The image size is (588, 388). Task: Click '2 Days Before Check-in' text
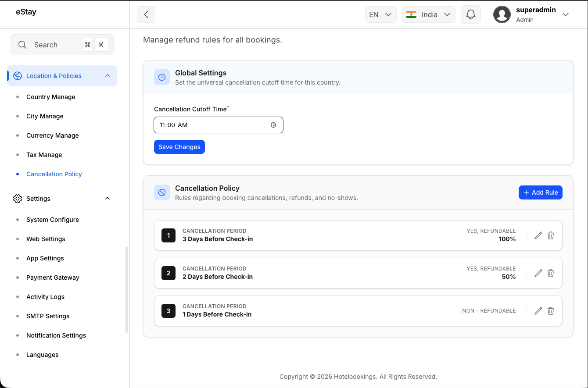point(218,277)
